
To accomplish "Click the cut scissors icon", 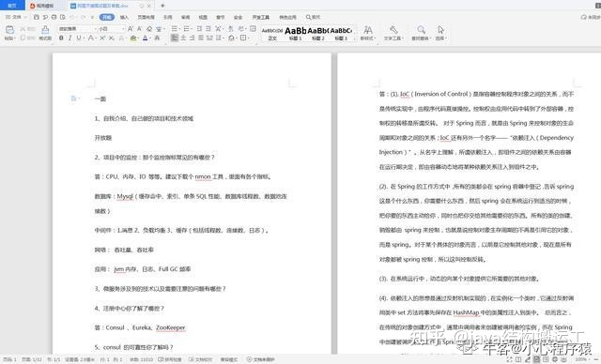I will (x=23, y=29).
